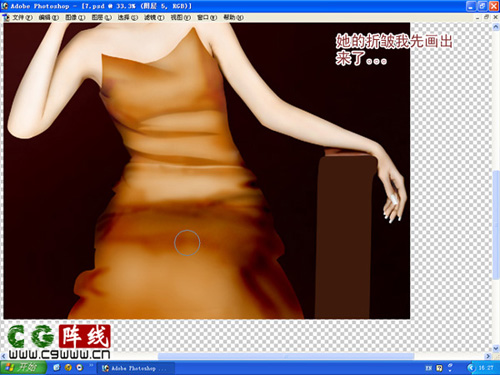Screen dimensions: 500x375
Task: Open the 编辑 (Edit) menu
Action: 49,17
